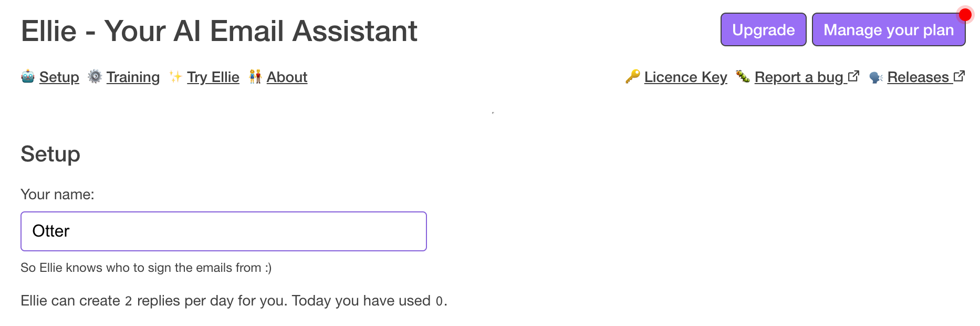980x326 pixels.
Task: Click the Manage your plan button
Action: pos(888,30)
